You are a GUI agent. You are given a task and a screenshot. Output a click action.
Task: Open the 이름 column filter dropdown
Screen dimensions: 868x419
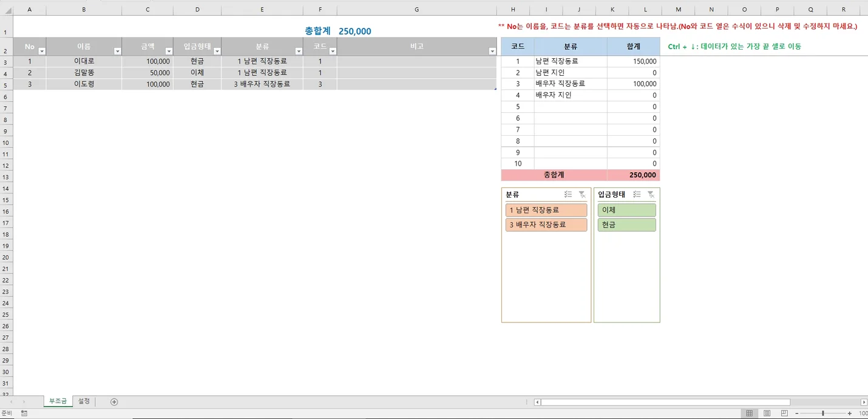coord(118,52)
